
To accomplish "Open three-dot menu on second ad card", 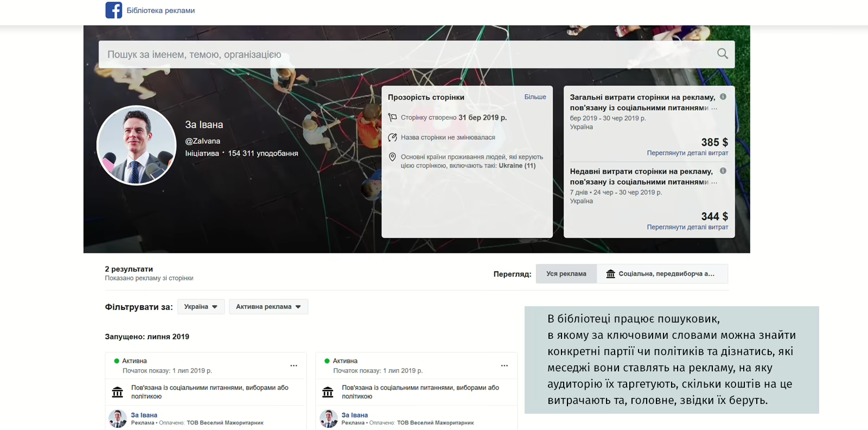I will point(504,365).
